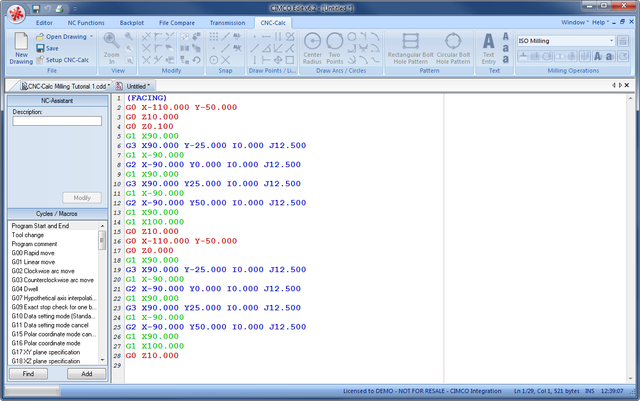Viewport: 640px width, 401px height.
Task: Click the last Milling Operations icon
Action: click(623, 56)
